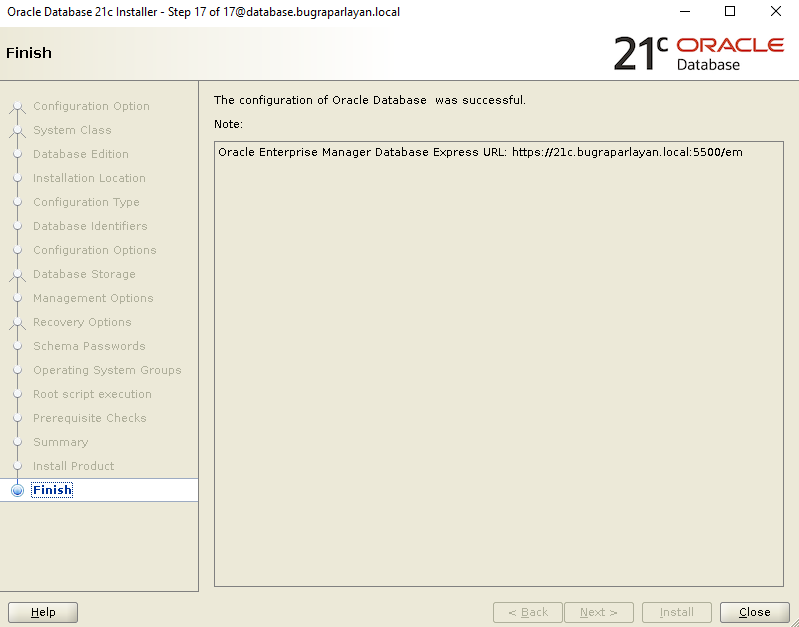Close the window with the title bar X

(776, 11)
